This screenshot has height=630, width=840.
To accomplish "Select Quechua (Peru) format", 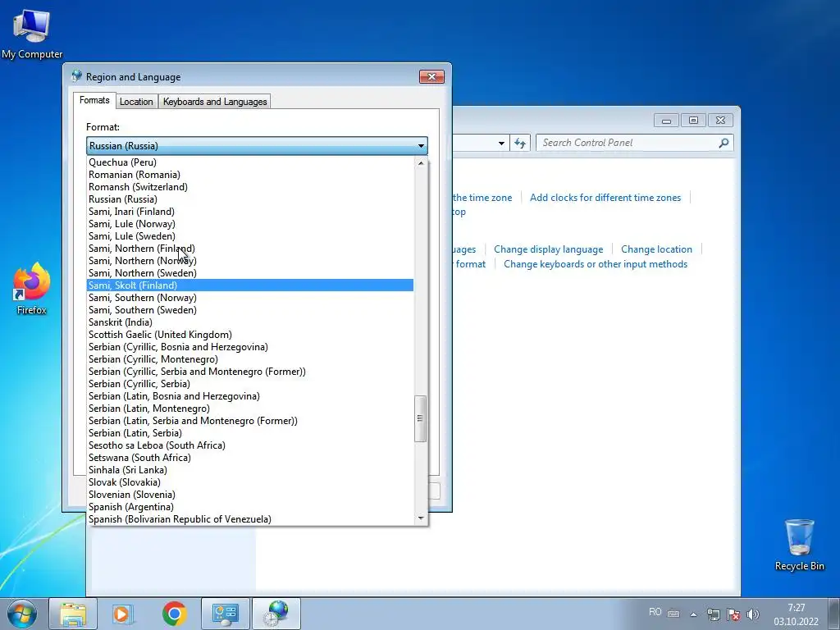I will (250, 162).
